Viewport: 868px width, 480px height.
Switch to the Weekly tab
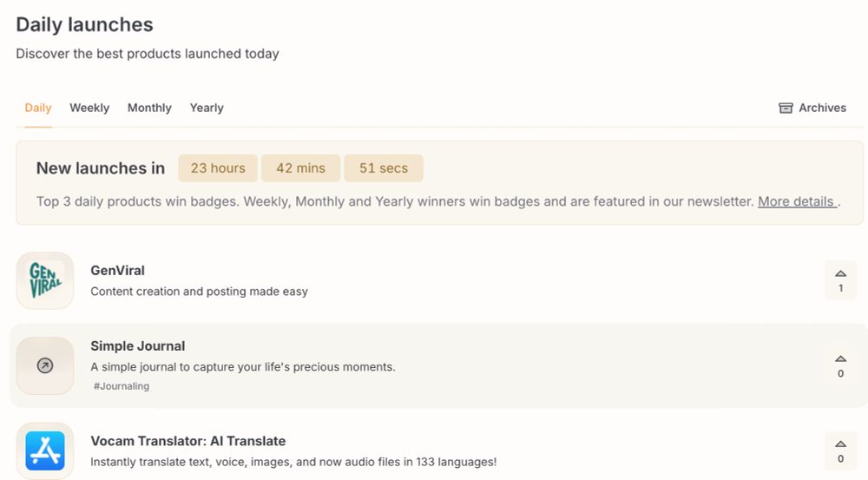pyautogui.click(x=89, y=108)
